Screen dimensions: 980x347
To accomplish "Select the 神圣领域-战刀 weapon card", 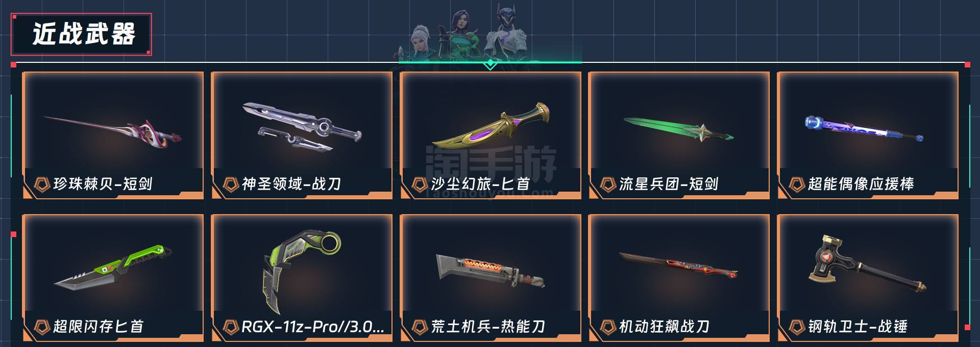I will tap(302, 135).
